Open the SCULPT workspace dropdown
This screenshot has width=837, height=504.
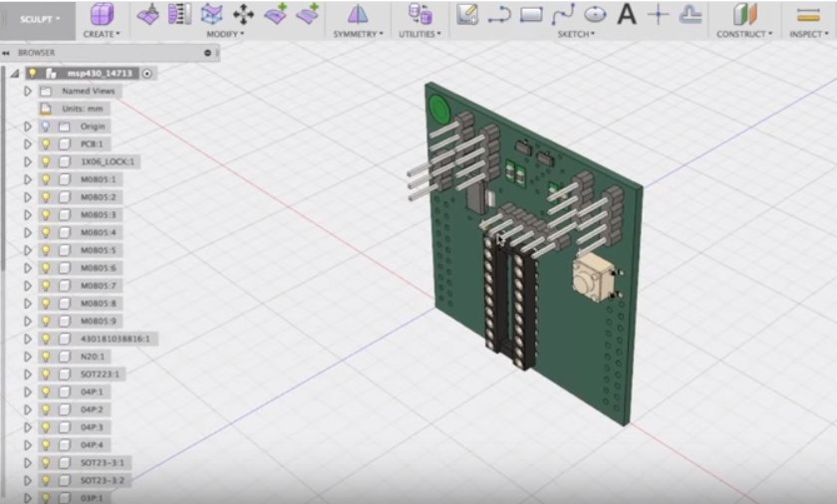click(x=39, y=20)
